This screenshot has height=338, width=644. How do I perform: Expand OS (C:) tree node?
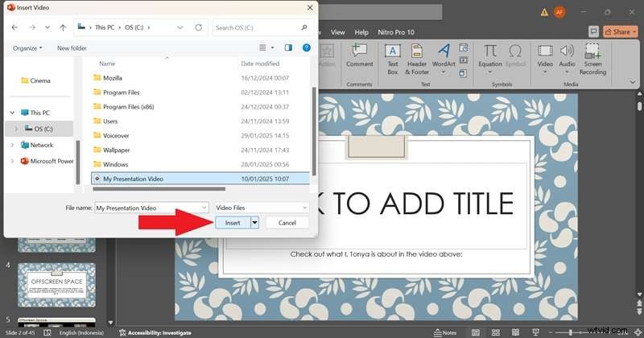coord(16,129)
